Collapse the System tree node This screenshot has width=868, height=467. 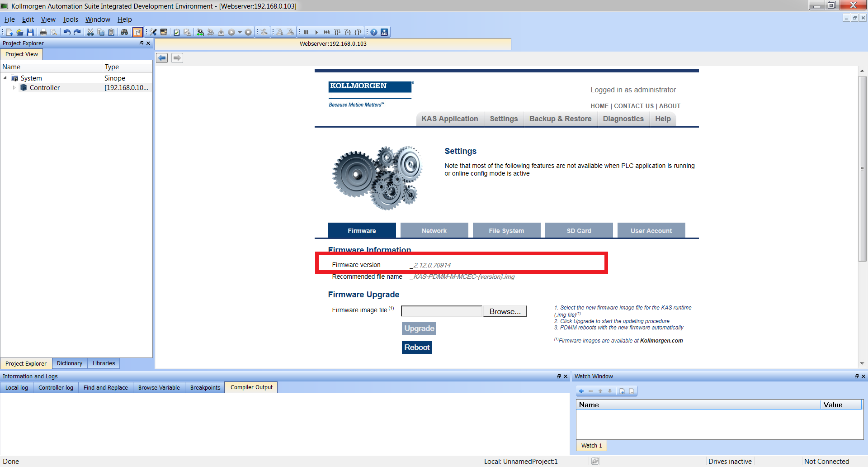click(x=5, y=78)
